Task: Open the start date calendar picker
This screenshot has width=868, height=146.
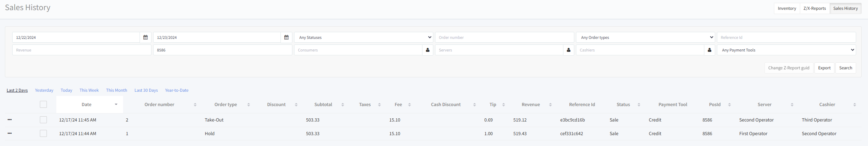Action: point(145,37)
